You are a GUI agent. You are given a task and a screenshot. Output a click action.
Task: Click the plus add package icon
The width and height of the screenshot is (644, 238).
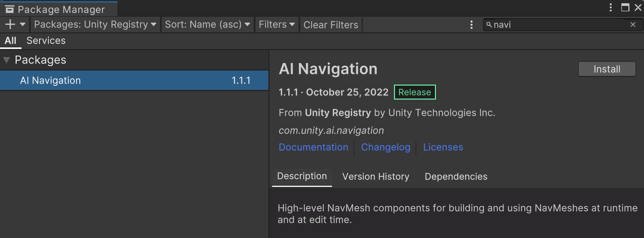point(10,25)
